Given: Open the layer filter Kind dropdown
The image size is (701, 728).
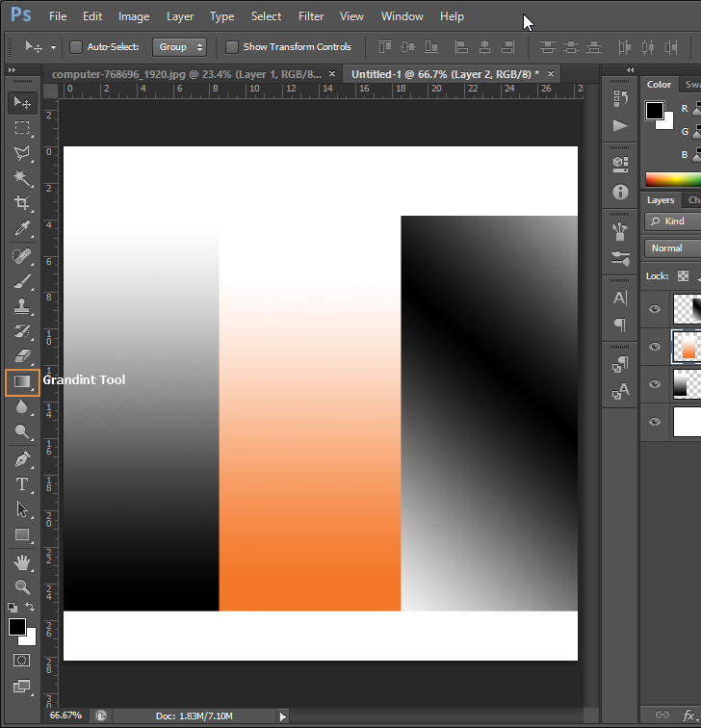Looking at the screenshot, I should pyautogui.click(x=673, y=221).
